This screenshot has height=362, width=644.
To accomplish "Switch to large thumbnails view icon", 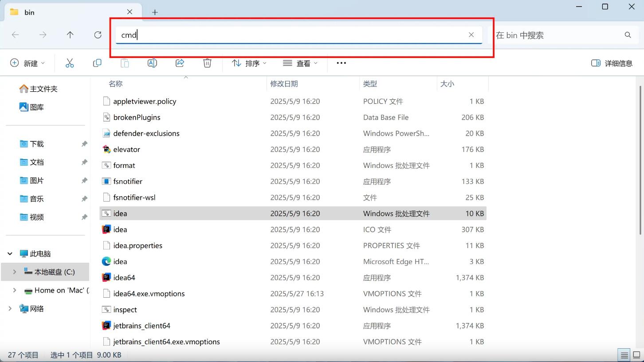I will 636,355.
